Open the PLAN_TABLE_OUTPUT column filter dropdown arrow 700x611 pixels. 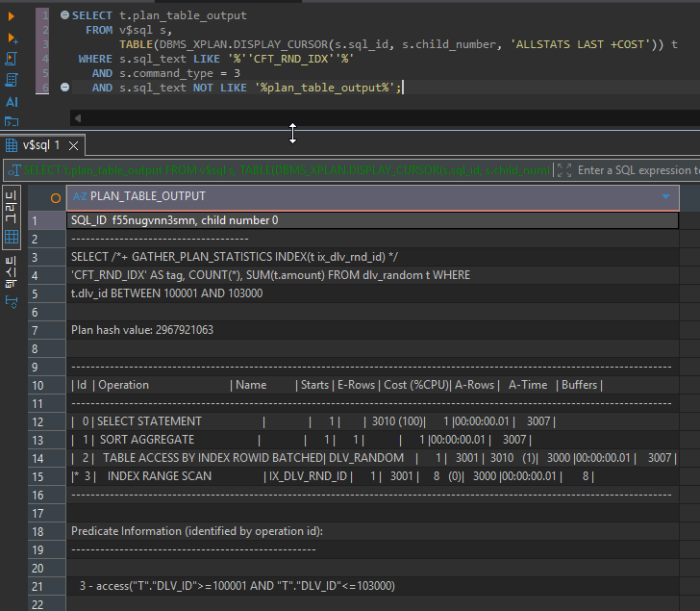pyautogui.click(x=665, y=196)
